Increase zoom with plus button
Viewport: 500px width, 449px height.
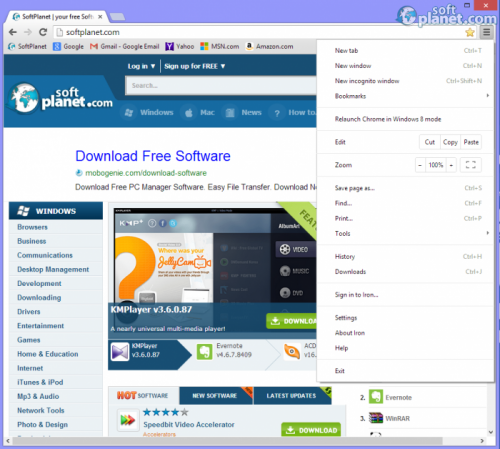[451, 165]
